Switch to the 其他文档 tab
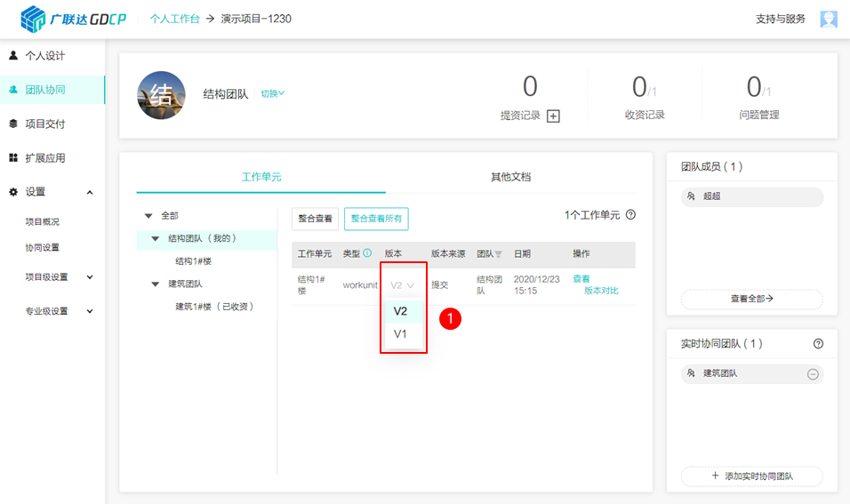850x504 pixels. point(510,177)
